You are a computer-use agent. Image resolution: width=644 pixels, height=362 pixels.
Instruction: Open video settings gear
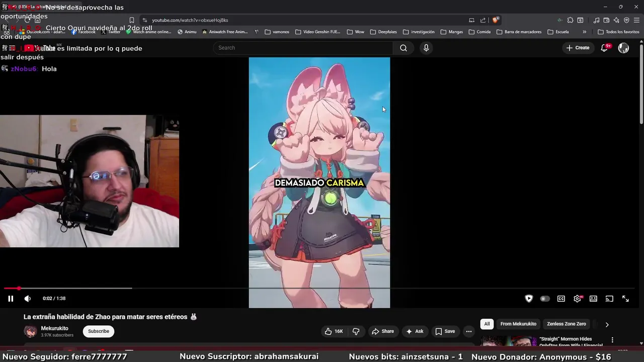(578, 299)
